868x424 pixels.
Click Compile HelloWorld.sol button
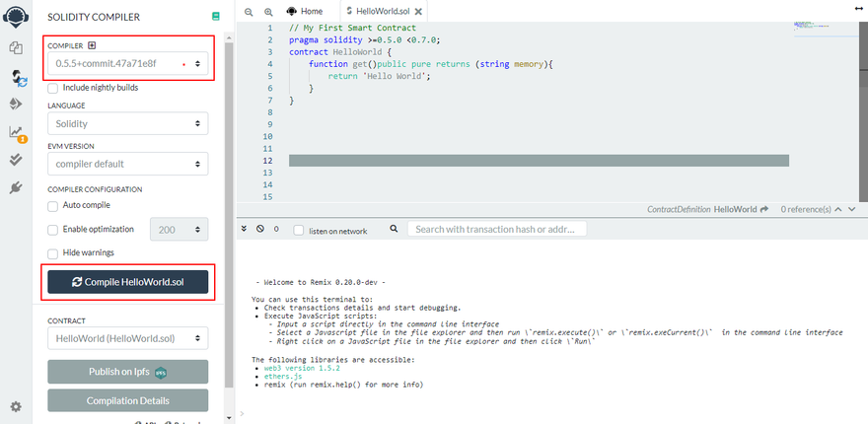pos(127,282)
